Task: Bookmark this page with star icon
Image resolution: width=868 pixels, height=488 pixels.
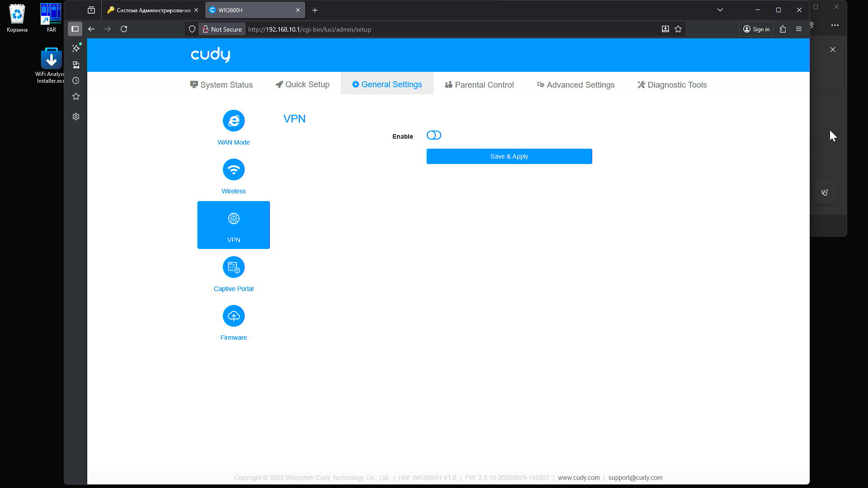Action: 678,29
